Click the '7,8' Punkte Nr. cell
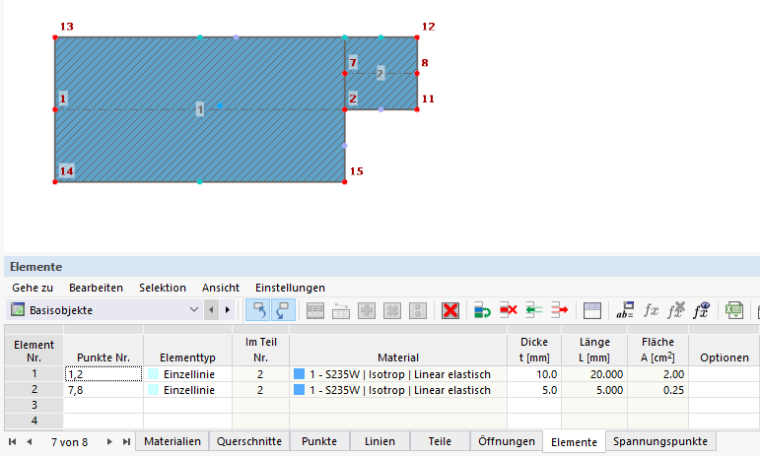The width and height of the screenshot is (760, 456). click(x=103, y=390)
